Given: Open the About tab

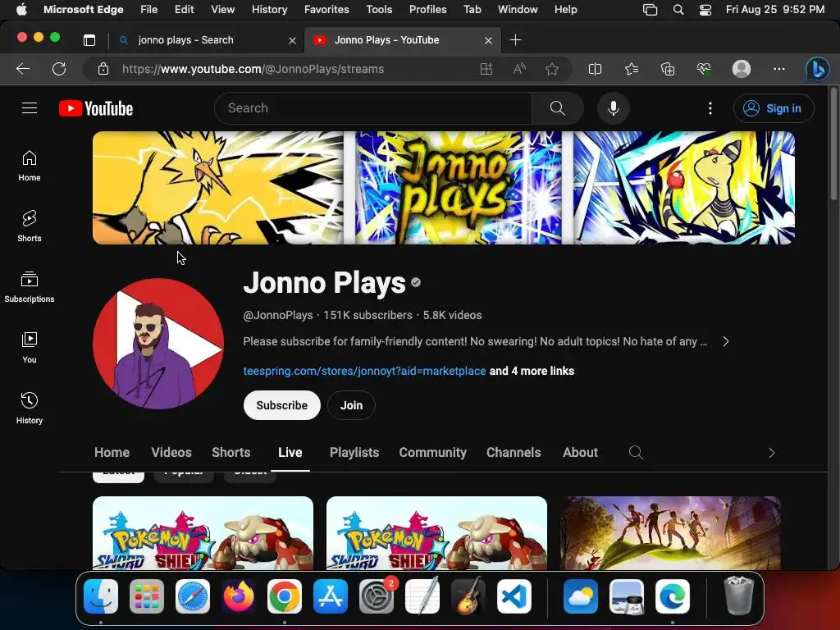Looking at the screenshot, I should 580,452.
